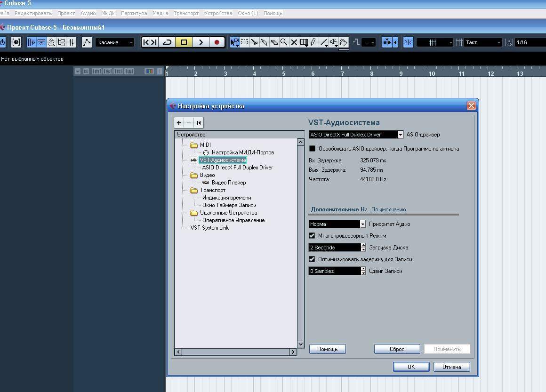Viewport: 546px width, 392px height.
Task: Click the track color swatch above track list
Action: click(x=150, y=72)
